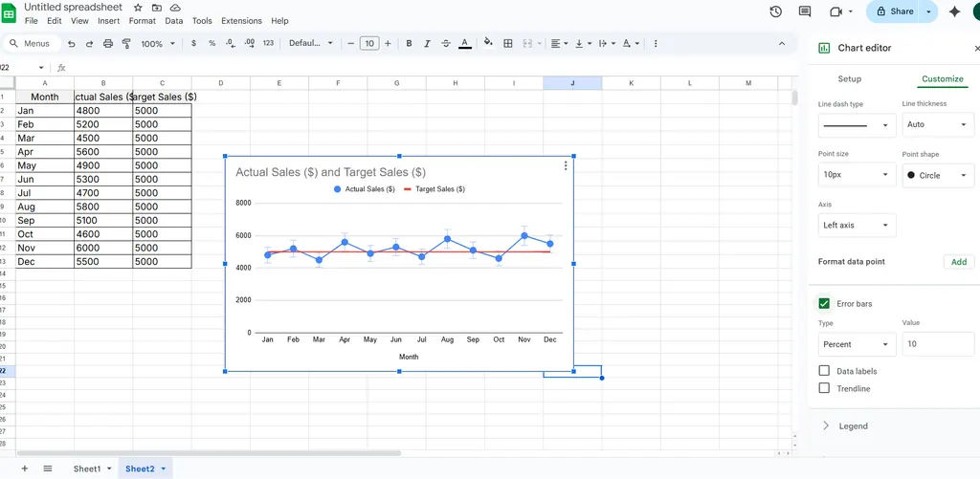The width and height of the screenshot is (980, 479).
Task: Star the Untitled spreadsheet
Action: pyautogui.click(x=138, y=7)
